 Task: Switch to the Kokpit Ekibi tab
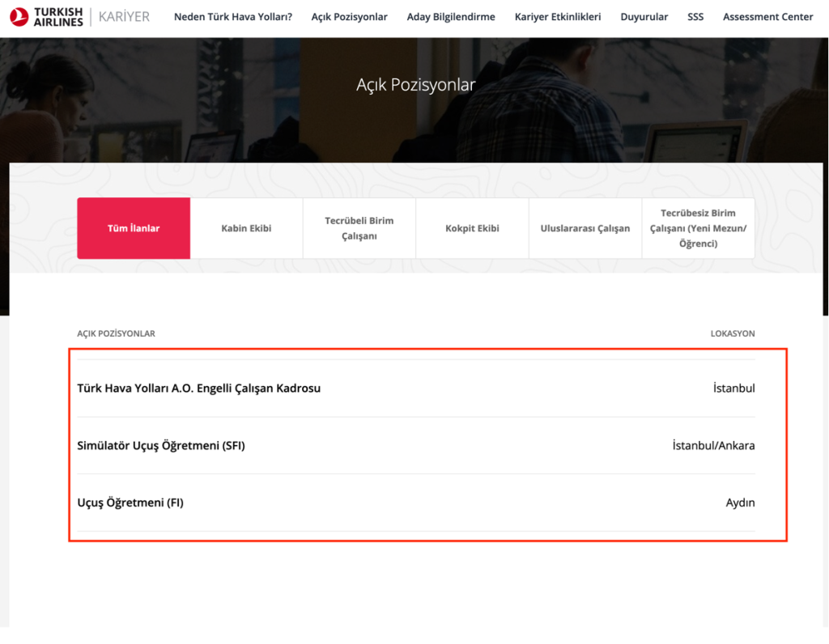tap(472, 228)
